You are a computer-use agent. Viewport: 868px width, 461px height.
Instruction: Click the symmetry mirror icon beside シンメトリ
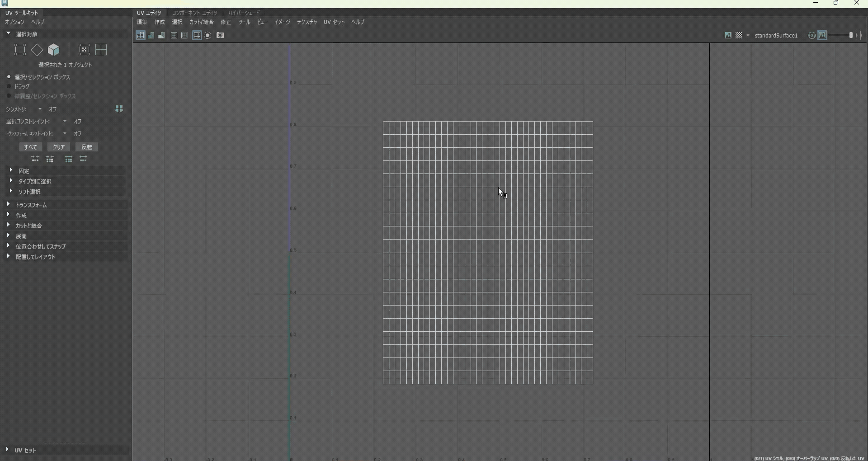119,109
